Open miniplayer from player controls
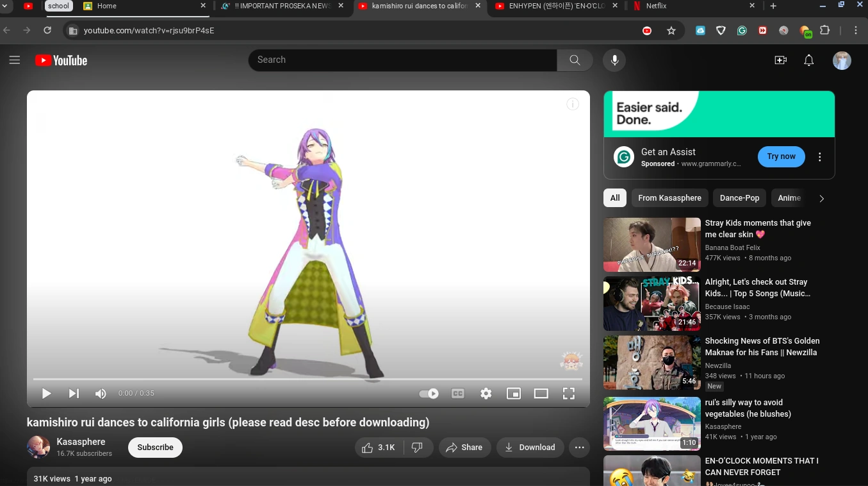868x486 pixels. (x=514, y=394)
